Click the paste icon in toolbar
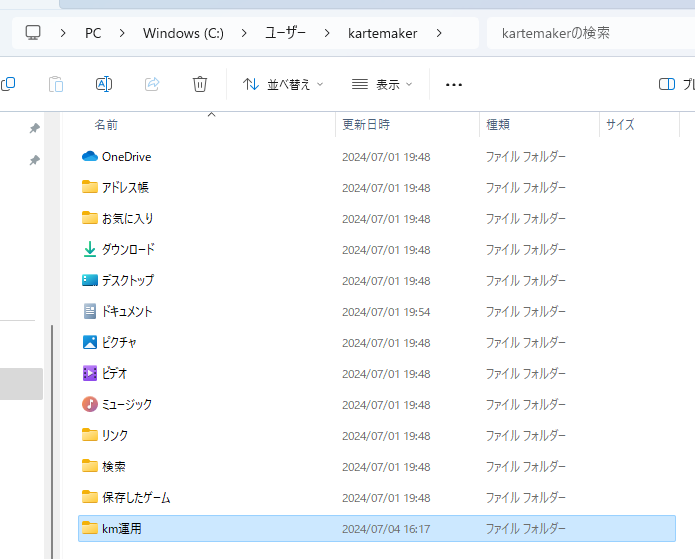The image size is (695, 559). [x=57, y=84]
